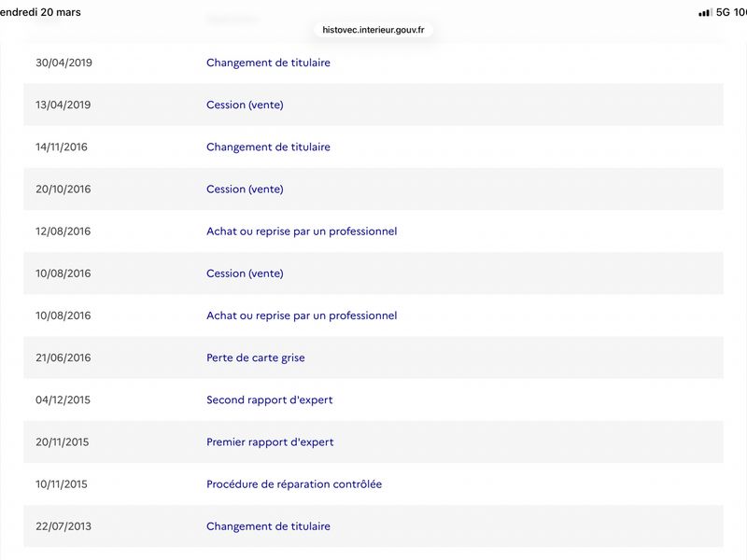Open the 'Perte de carte grise' entry

pyautogui.click(x=255, y=357)
